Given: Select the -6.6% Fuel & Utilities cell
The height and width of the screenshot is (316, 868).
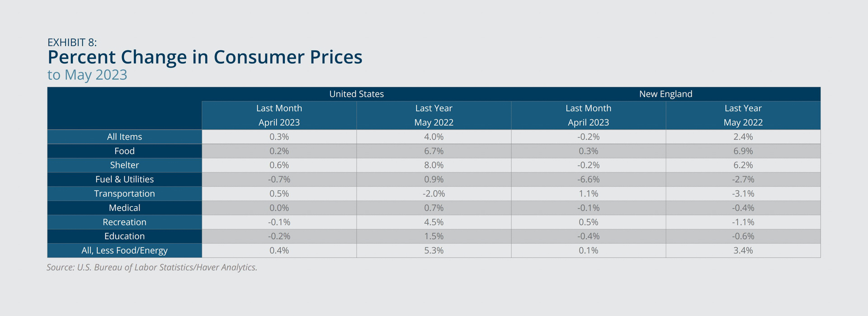Looking at the screenshot, I should click(588, 179).
